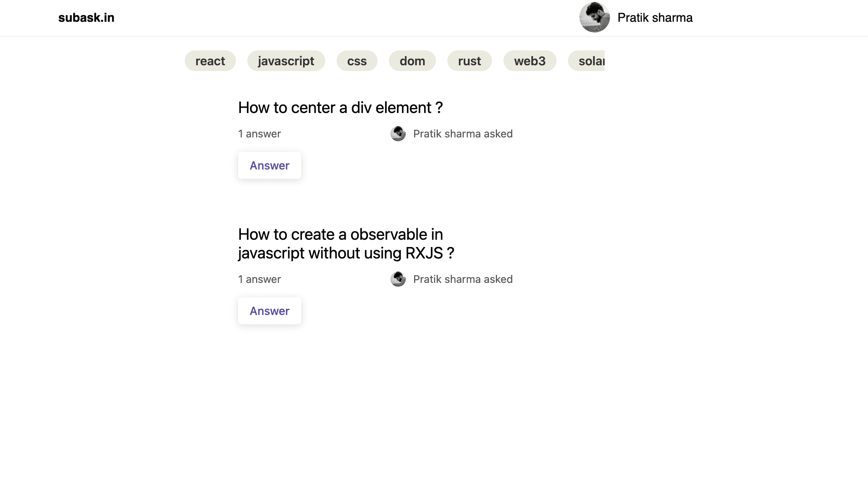
Task: Select the css tag
Action: point(357,60)
